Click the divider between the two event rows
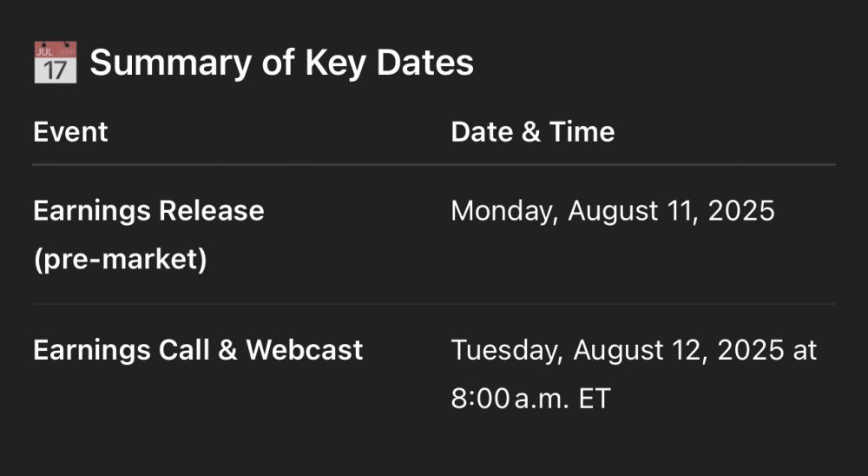The image size is (868, 476). 434,304
